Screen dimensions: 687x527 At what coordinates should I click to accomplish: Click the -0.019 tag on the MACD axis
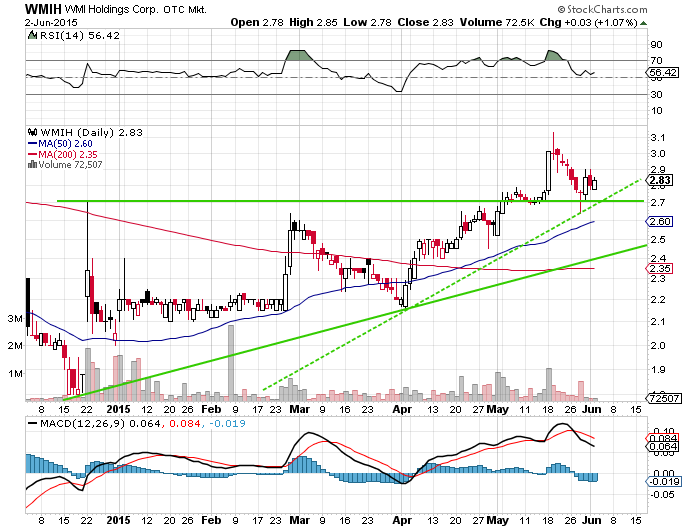click(663, 481)
